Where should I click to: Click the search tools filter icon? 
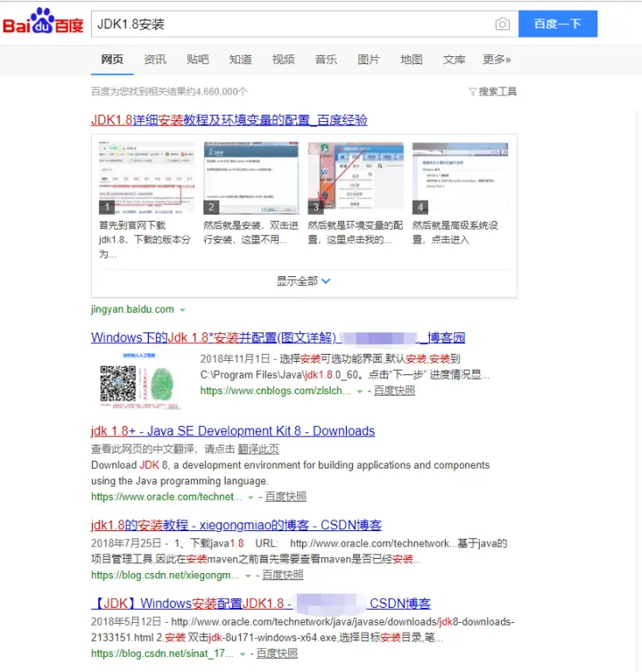[x=473, y=92]
